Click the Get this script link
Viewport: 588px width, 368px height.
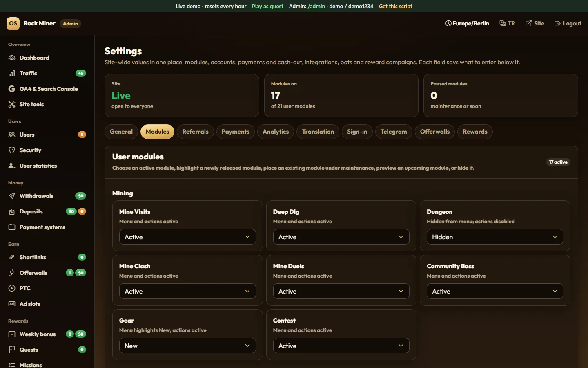tap(395, 6)
